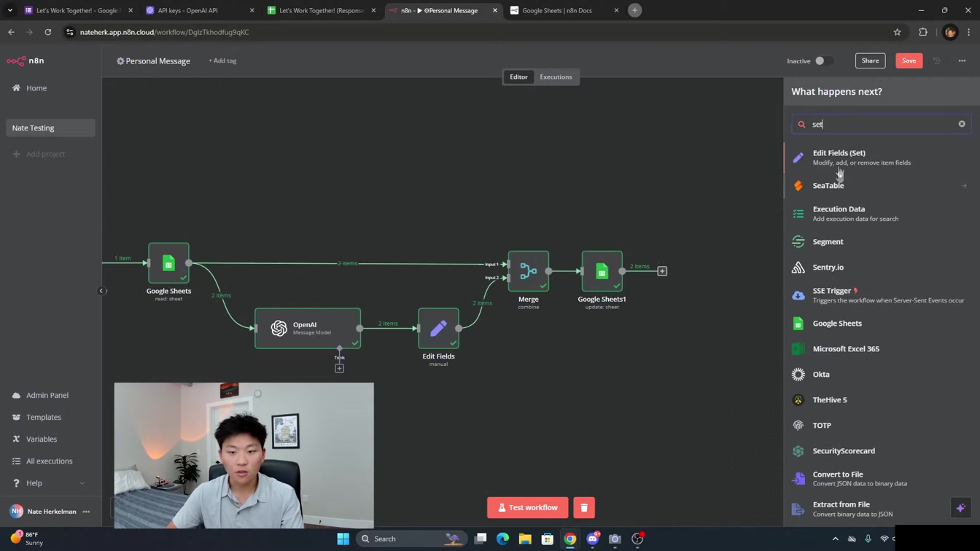Add a tool to the OpenAI node
Image resolution: width=980 pixels, height=551 pixels.
pos(339,369)
